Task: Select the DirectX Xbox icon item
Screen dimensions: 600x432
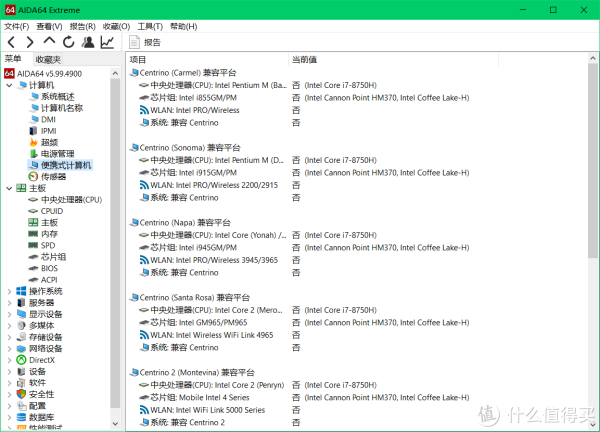Action: (x=21, y=360)
